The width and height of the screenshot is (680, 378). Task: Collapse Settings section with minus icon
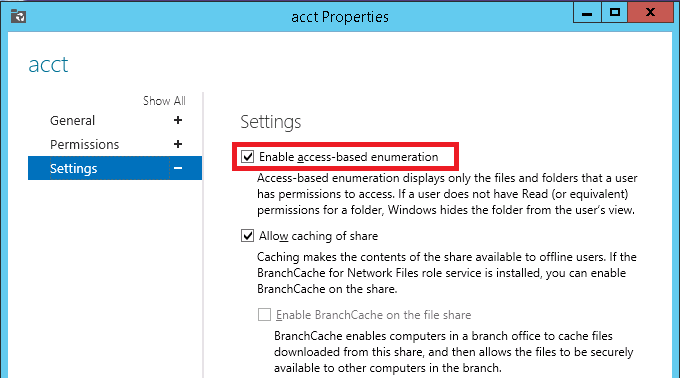coord(178,168)
